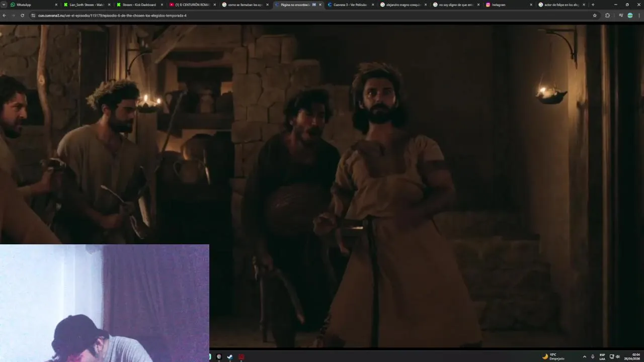Close the alejandro magno conquistas tab
Image resolution: width=644 pixels, height=362 pixels.
[x=426, y=5]
